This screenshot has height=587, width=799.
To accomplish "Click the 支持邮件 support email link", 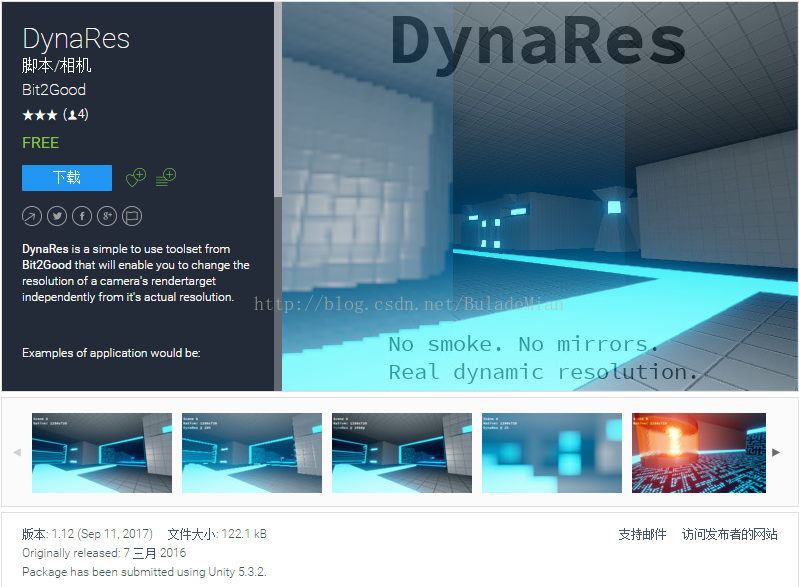I will tap(642, 534).
